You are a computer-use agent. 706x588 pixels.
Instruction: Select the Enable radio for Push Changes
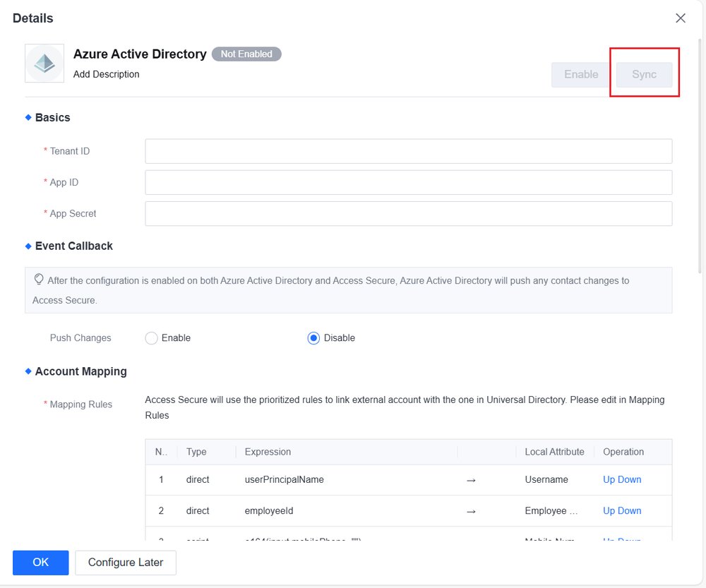coord(151,338)
